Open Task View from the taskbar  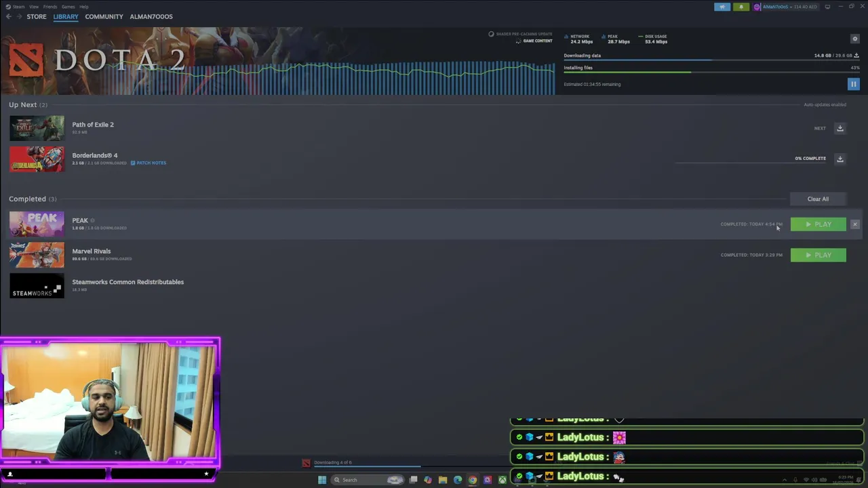point(413,480)
